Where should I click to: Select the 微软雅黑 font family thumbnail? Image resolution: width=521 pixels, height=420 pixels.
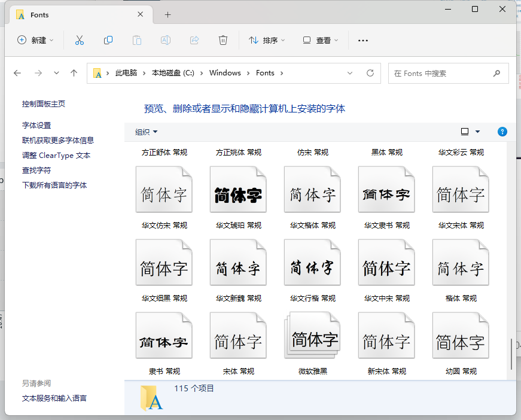312,335
